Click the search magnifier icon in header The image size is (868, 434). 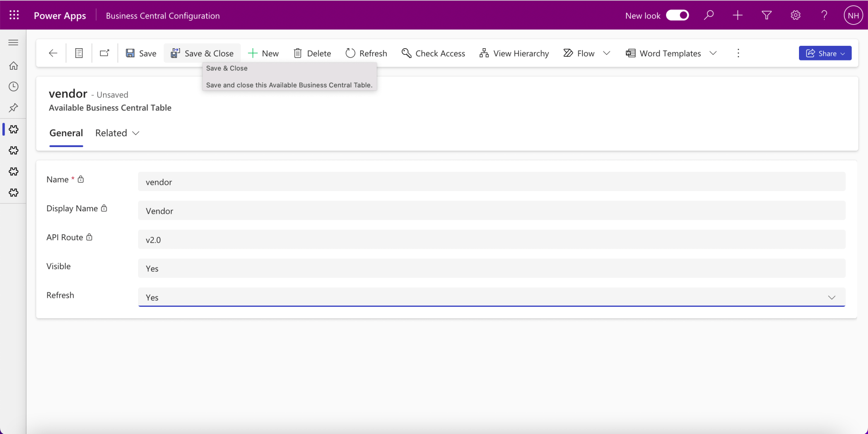click(708, 15)
